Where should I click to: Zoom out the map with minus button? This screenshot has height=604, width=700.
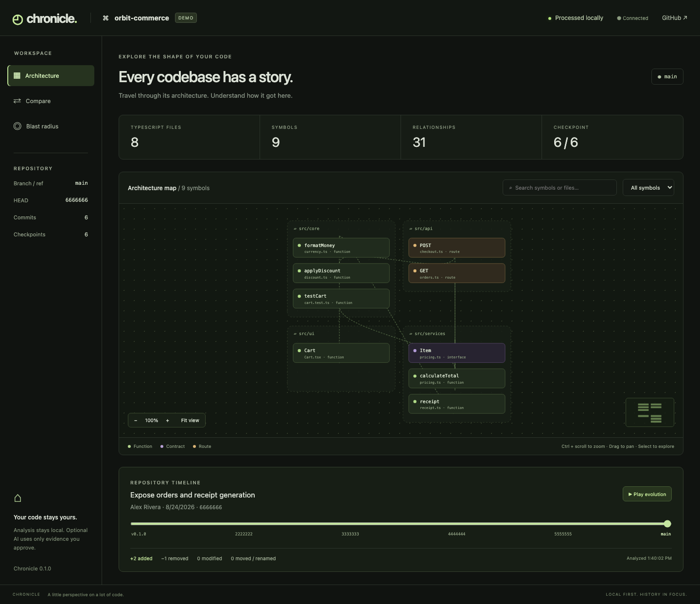136,421
